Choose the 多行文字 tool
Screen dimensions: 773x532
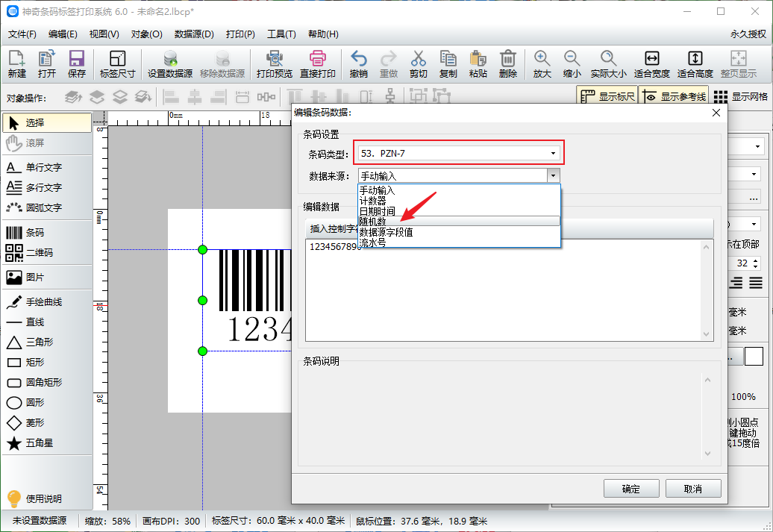47,187
